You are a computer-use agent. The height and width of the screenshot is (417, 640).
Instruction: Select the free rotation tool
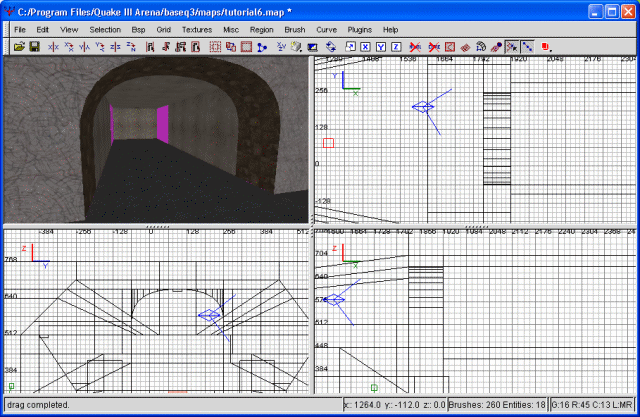331,47
